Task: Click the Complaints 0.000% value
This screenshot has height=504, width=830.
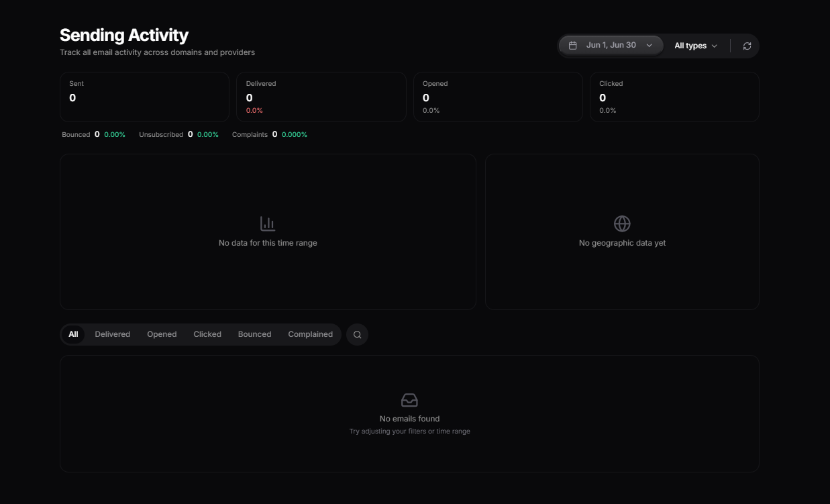Action: pos(295,135)
